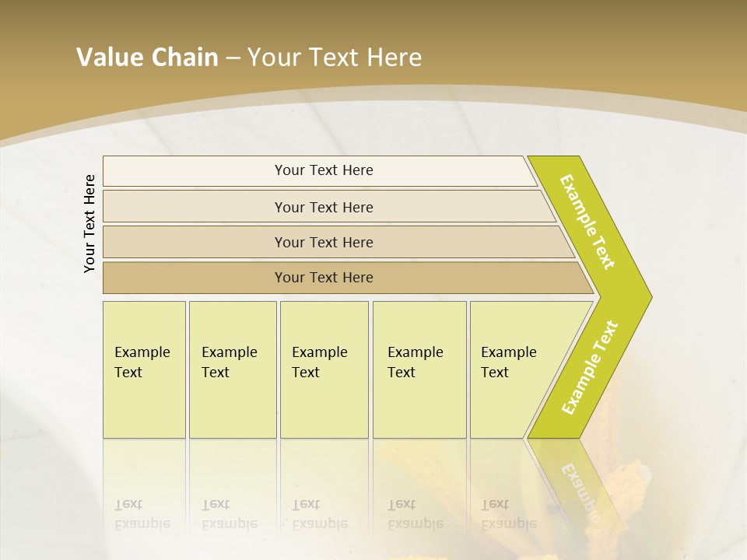Click the mirrored reflection under the third box
The width and height of the screenshot is (747, 560).
319,514
